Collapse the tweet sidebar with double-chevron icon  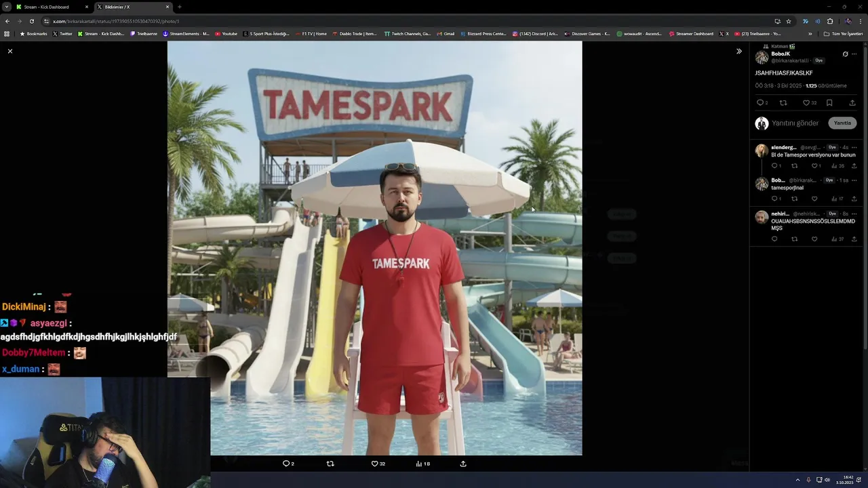pos(739,51)
